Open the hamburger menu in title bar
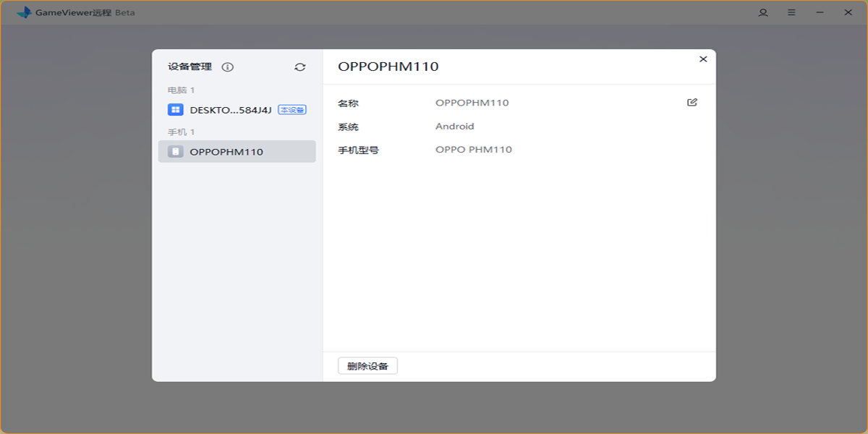This screenshot has width=868, height=434. point(791,12)
